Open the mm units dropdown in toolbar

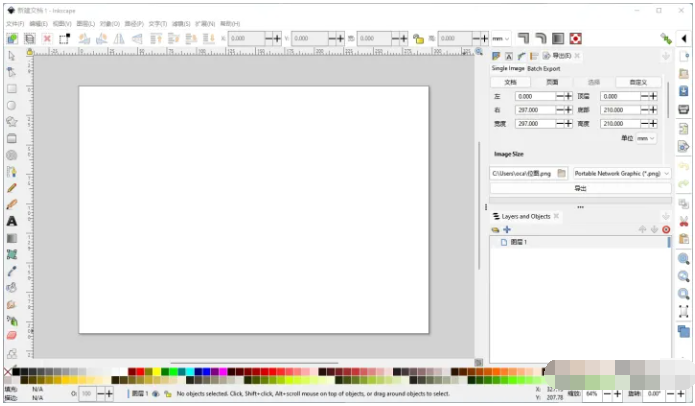tap(500, 38)
